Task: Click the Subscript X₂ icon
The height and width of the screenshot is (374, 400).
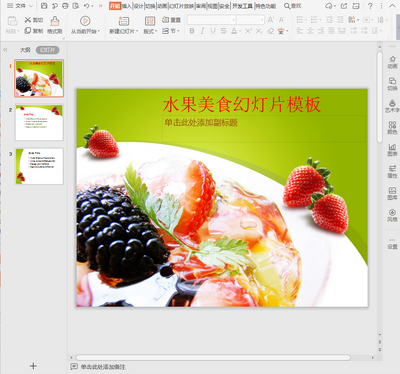Action: (x=259, y=31)
